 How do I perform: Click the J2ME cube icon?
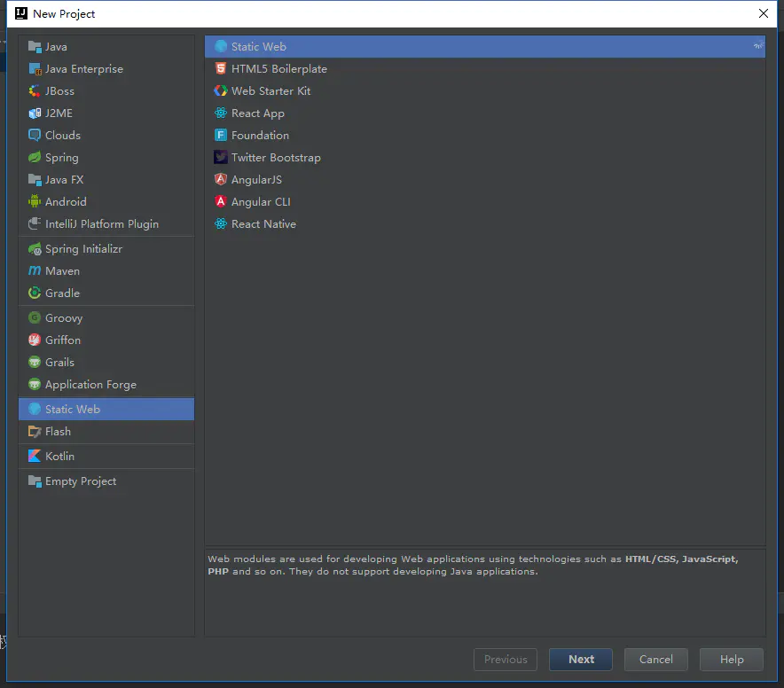coord(35,113)
